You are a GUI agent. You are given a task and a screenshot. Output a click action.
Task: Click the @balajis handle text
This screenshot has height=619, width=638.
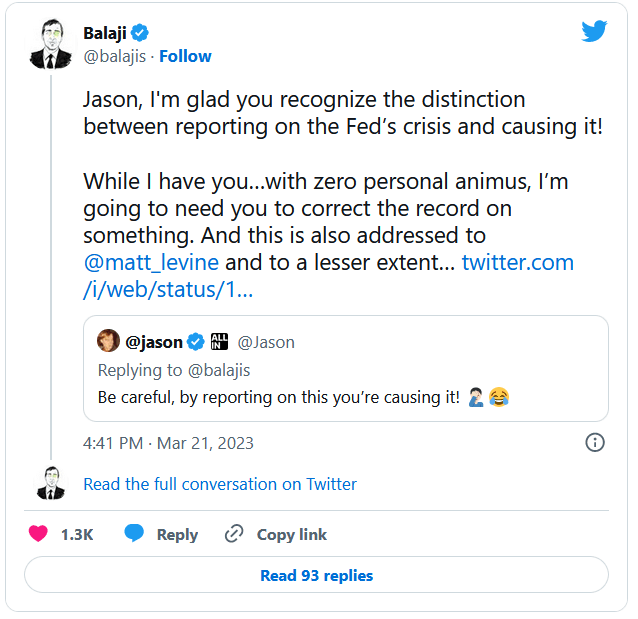tap(115, 56)
